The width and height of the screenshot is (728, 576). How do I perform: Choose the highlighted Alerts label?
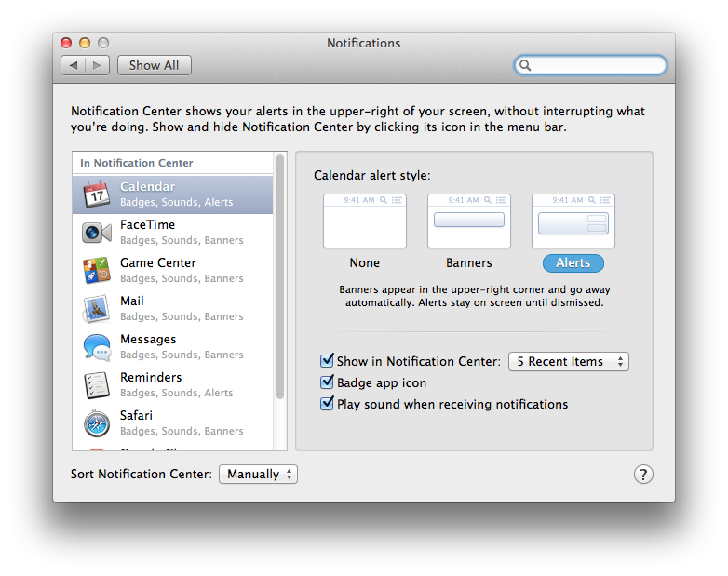[x=573, y=262]
